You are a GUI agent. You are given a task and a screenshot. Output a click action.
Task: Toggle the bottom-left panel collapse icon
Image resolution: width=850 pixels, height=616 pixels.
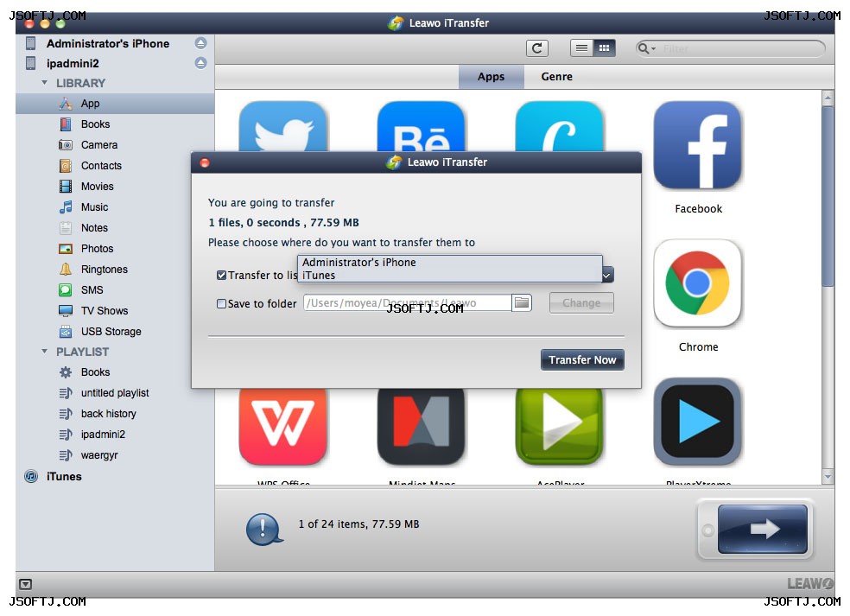25,585
